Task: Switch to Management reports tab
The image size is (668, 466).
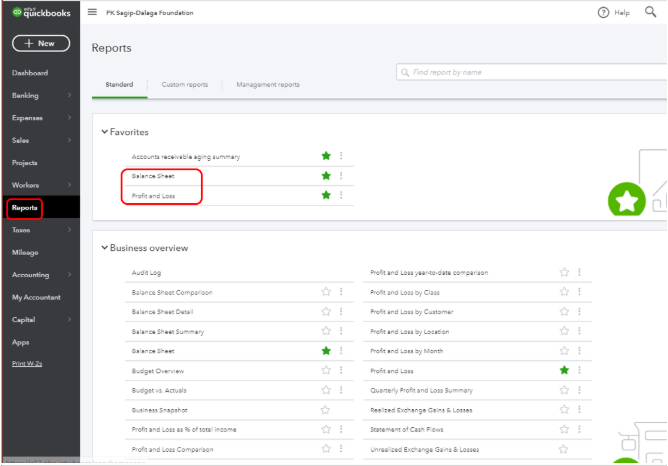Action: coord(267,85)
